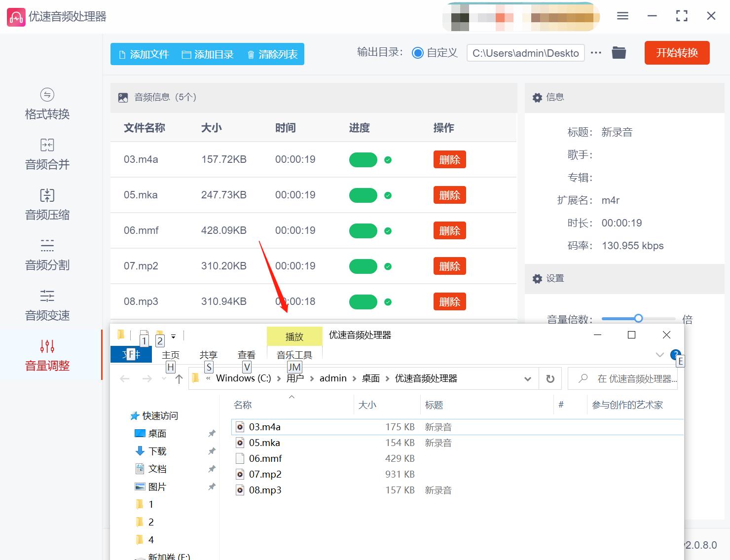Expand the Explorer address bar dropdown arrow
This screenshot has width=730, height=560.
click(x=527, y=378)
